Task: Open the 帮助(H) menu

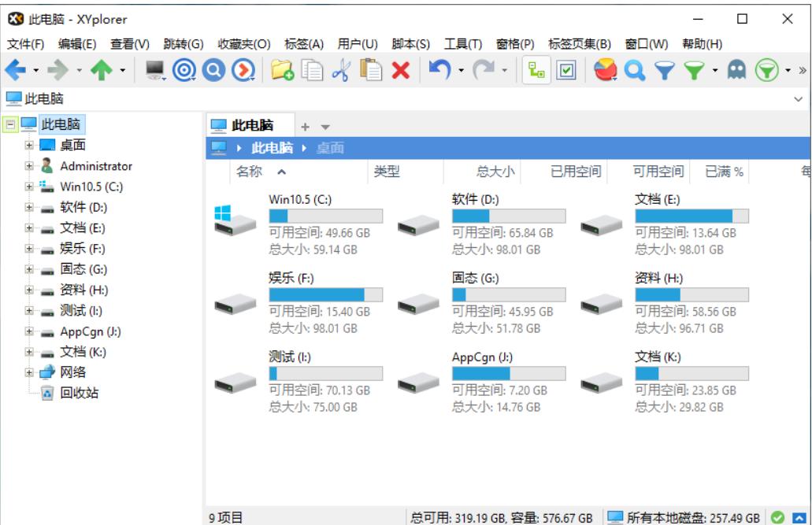Action: tap(703, 44)
